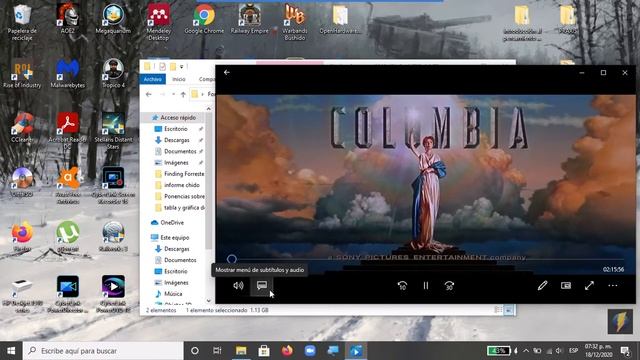Select pinned Imágenes under Acceso rápido
This screenshot has width=640, height=360.
176,163
